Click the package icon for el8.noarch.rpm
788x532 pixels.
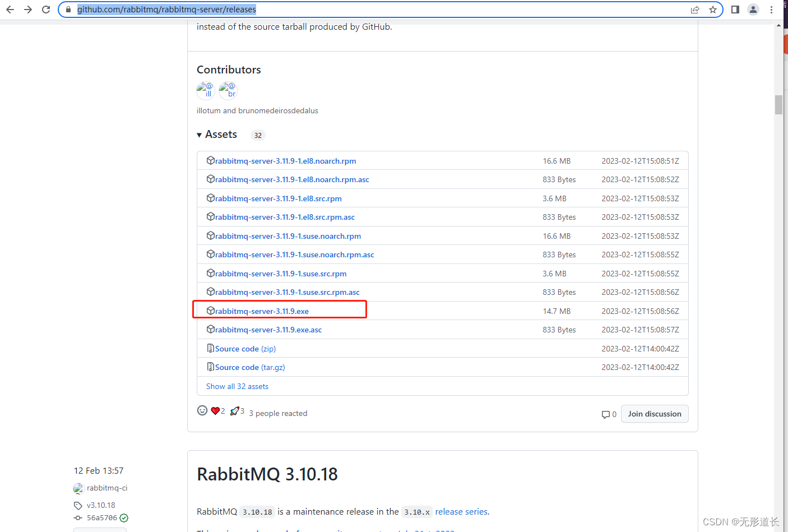click(x=211, y=160)
